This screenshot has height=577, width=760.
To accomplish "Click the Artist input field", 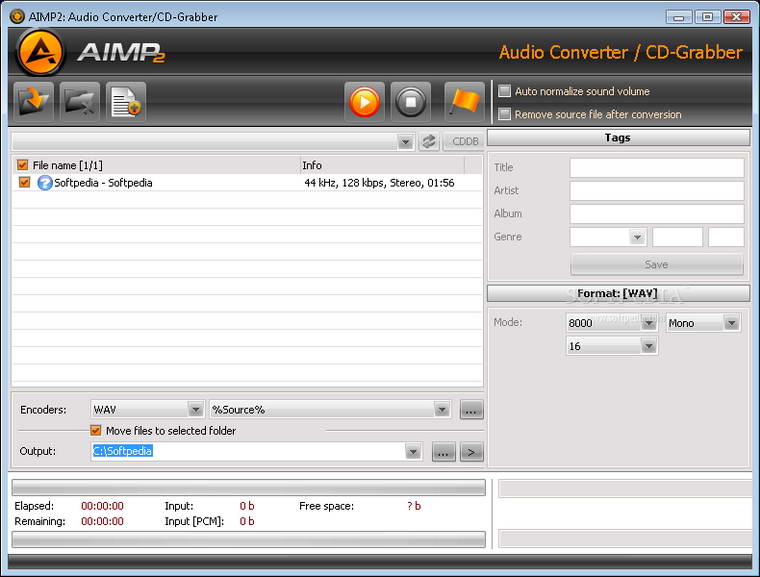I will pyautogui.click(x=657, y=191).
